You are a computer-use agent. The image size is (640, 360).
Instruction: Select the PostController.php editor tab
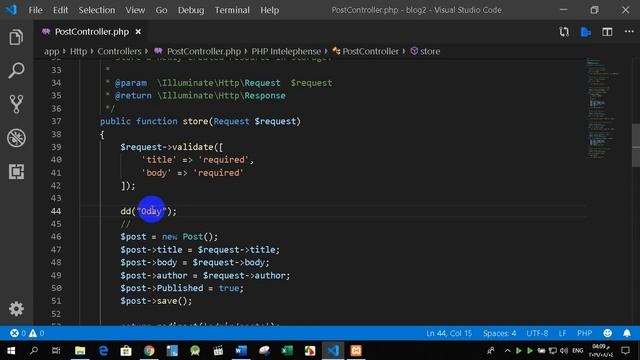pyautogui.click(x=91, y=32)
